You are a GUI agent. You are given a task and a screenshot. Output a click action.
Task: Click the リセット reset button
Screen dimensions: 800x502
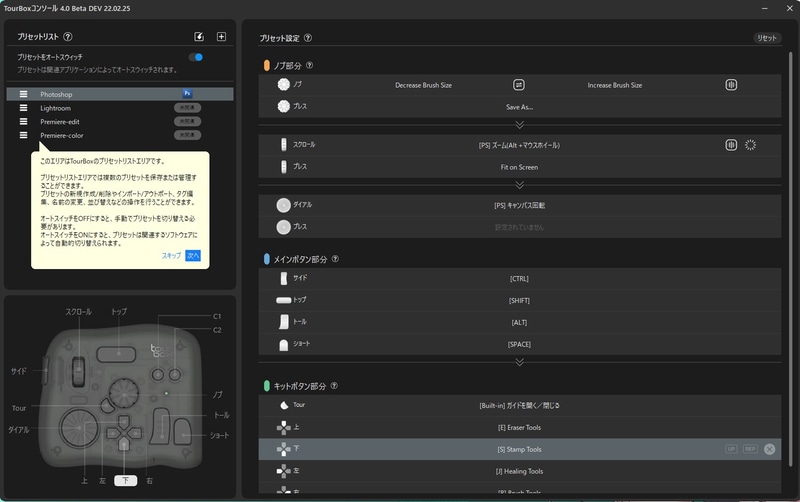767,38
